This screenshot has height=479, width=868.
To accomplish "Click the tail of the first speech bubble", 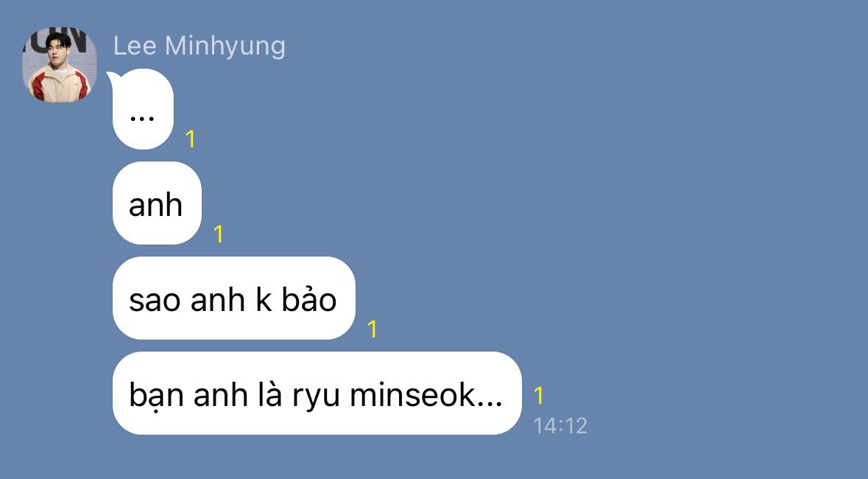I will click(112, 77).
